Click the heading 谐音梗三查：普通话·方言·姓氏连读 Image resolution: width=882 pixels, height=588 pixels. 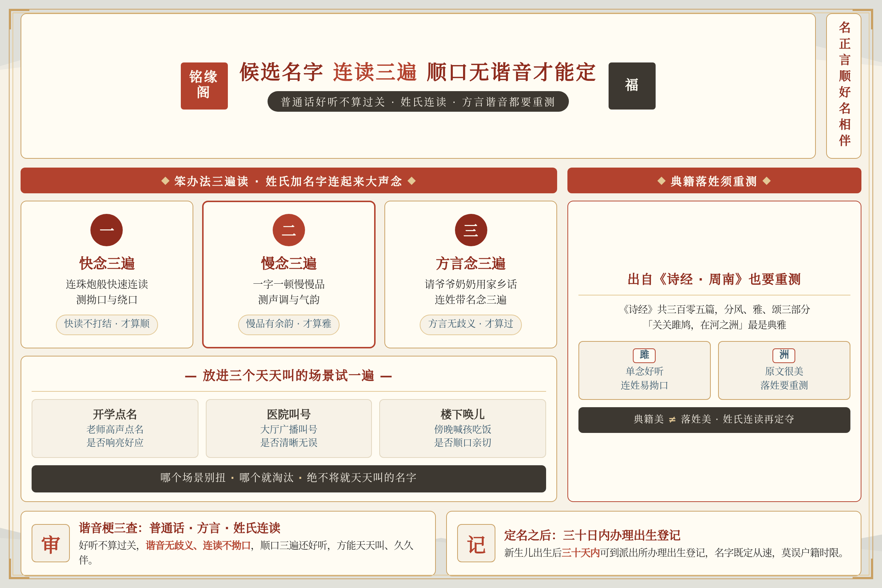(180, 528)
